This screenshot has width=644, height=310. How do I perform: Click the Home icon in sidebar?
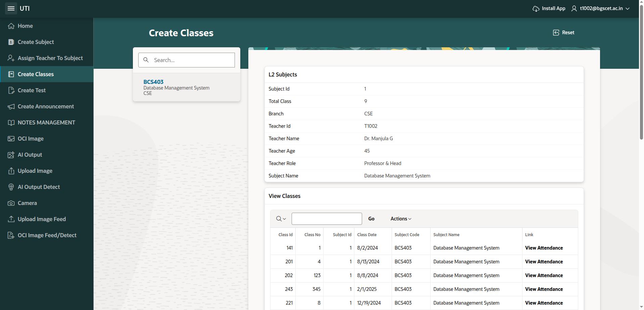tap(11, 26)
